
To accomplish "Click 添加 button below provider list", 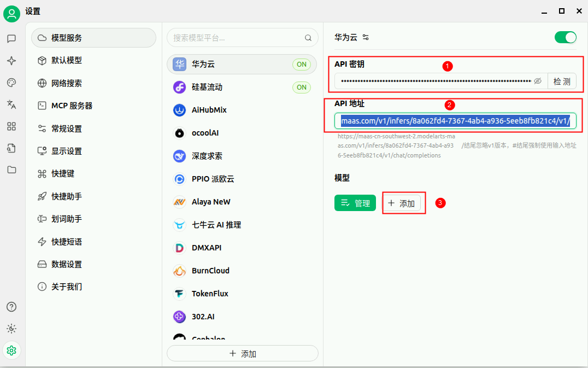I will pos(243,353).
